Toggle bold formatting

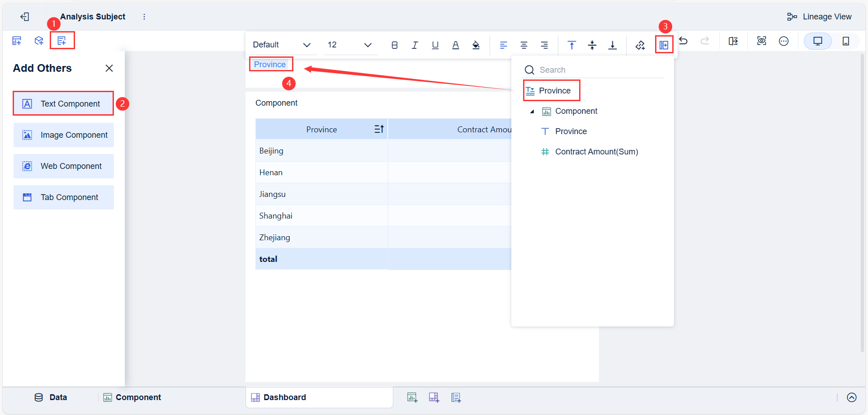pyautogui.click(x=395, y=45)
